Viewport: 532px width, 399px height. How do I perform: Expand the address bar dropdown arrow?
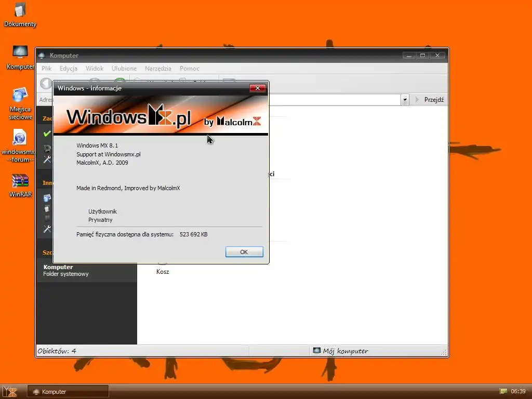[x=405, y=100]
